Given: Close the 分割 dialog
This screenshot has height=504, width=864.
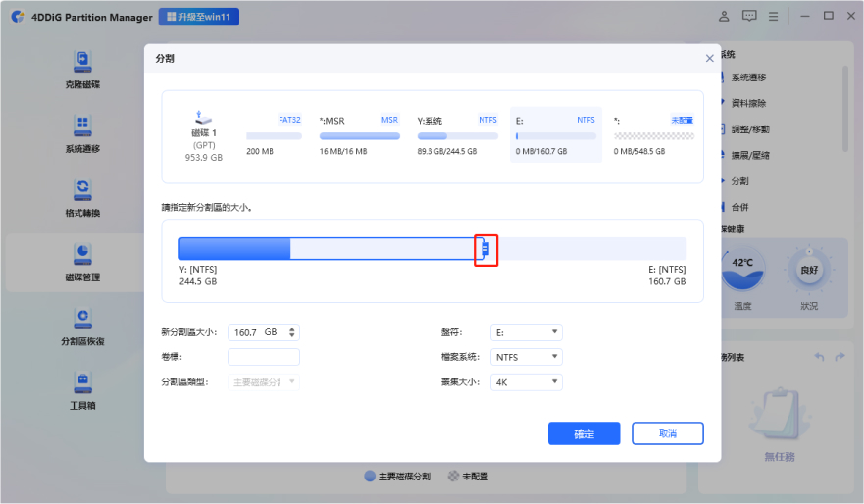Looking at the screenshot, I should tap(709, 59).
